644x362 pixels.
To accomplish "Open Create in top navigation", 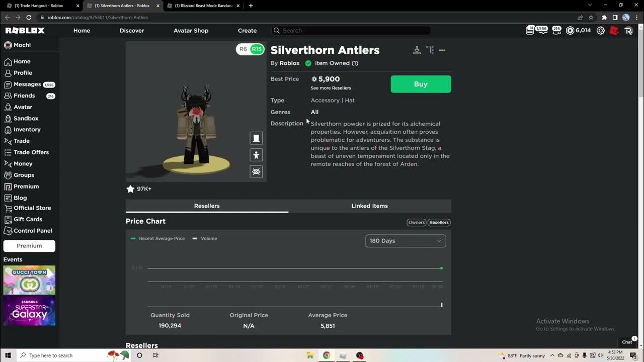I will click(247, 31).
